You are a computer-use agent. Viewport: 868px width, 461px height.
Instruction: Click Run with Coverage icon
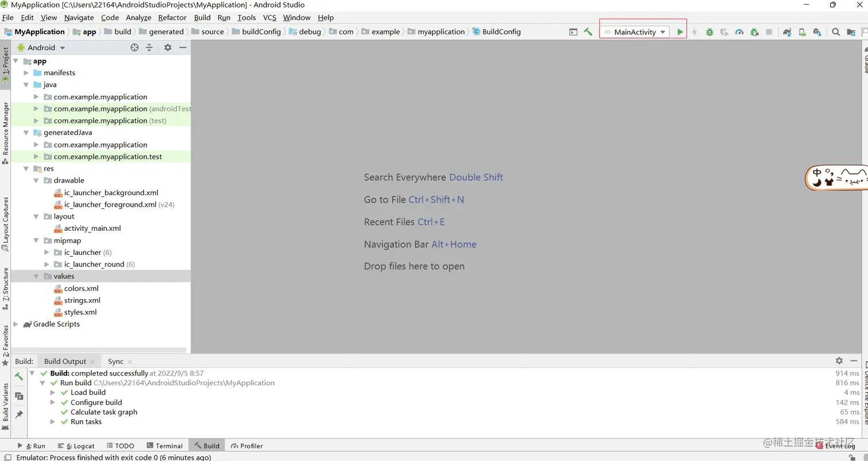[x=724, y=32]
